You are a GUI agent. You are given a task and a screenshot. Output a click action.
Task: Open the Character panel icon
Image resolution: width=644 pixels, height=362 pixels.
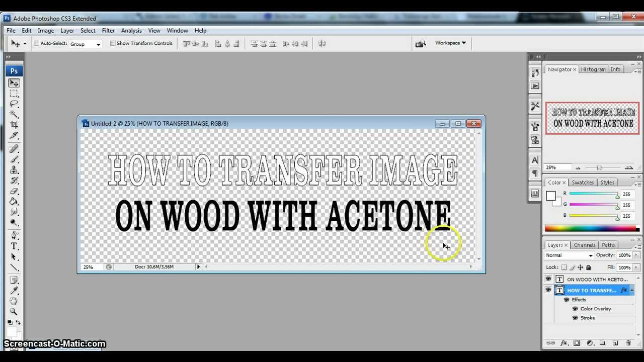coord(535,160)
